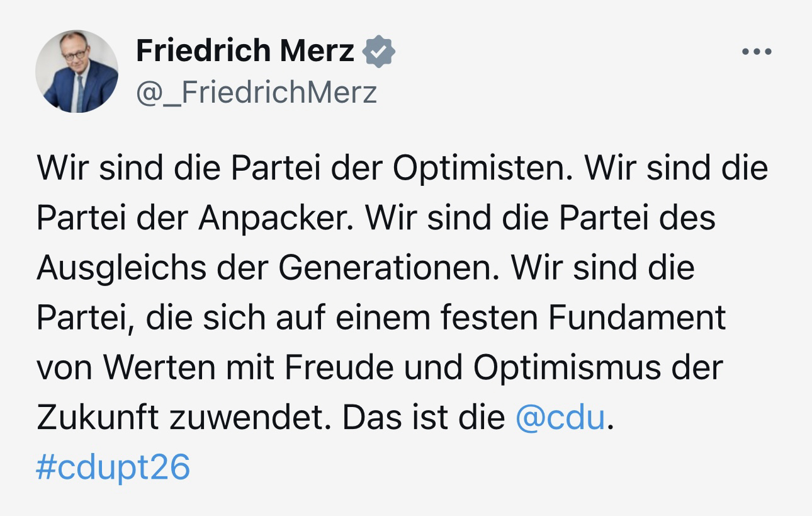The height and width of the screenshot is (516, 812).
Task: Click the word "Partei," followed by a comma
Action: pyautogui.click(x=85, y=318)
